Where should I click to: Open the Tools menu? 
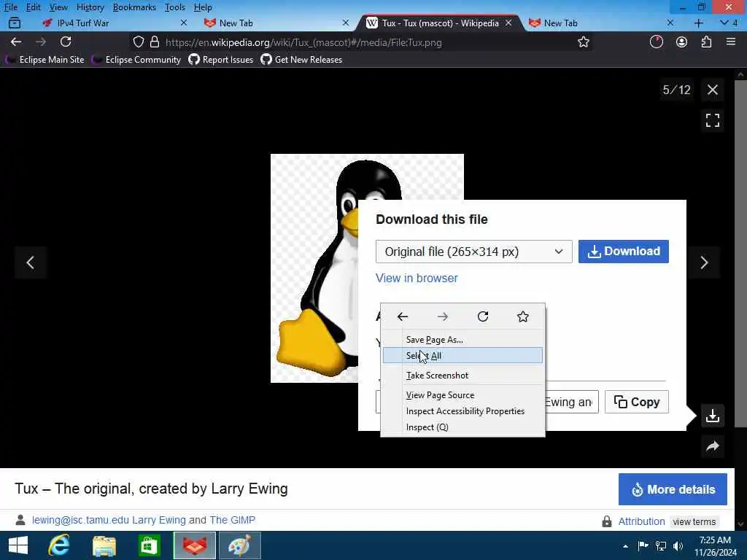[x=175, y=7]
